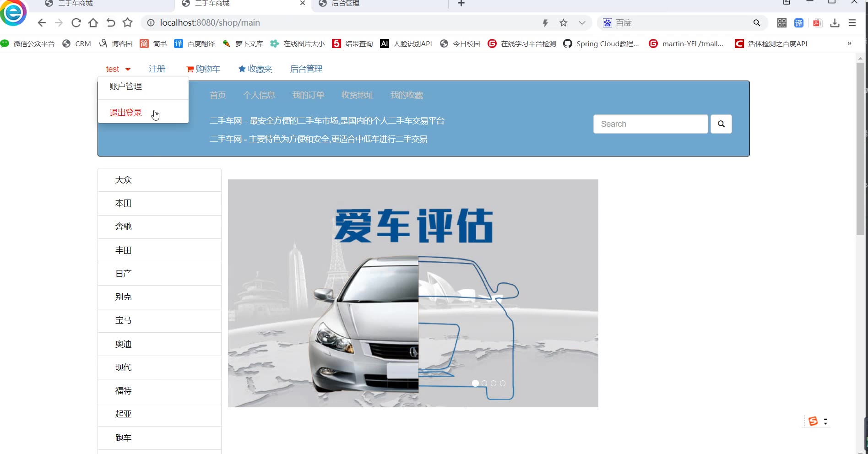This screenshot has height=454, width=868.
Task: Open 微信公众平台 bookmark
Action: pyautogui.click(x=27, y=43)
